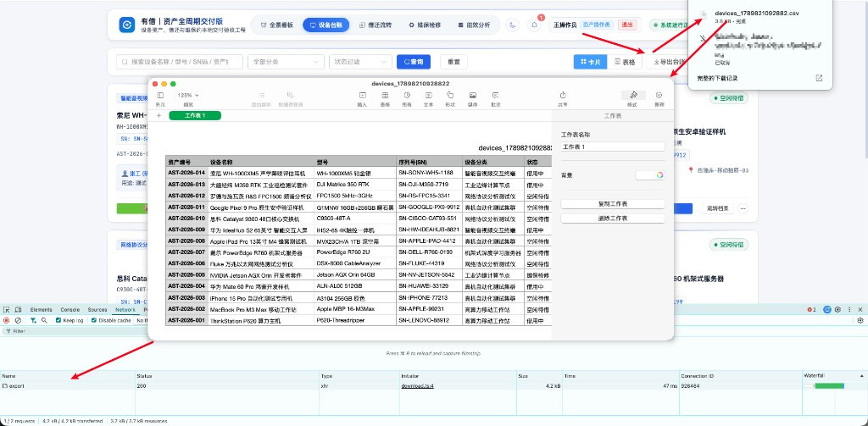Open the download.ts:4 initiator link
This screenshot has height=426, width=868.
[x=417, y=385]
